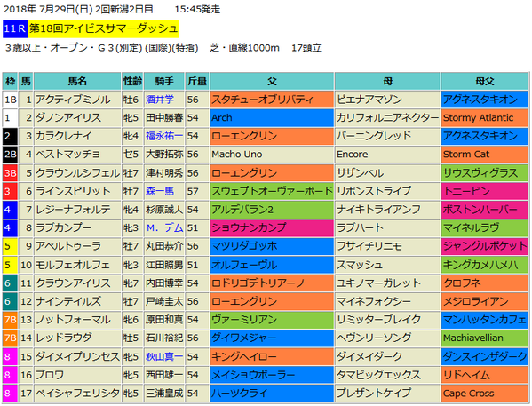This screenshot has height=406, width=532.
Task: Click sire cell ヴァーミリアン
Action: pos(272,320)
